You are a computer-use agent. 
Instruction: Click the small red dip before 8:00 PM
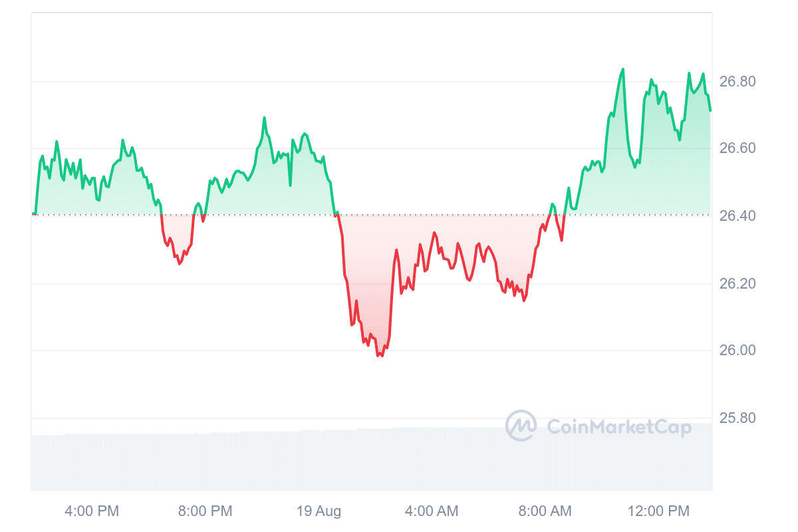(x=179, y=263)
